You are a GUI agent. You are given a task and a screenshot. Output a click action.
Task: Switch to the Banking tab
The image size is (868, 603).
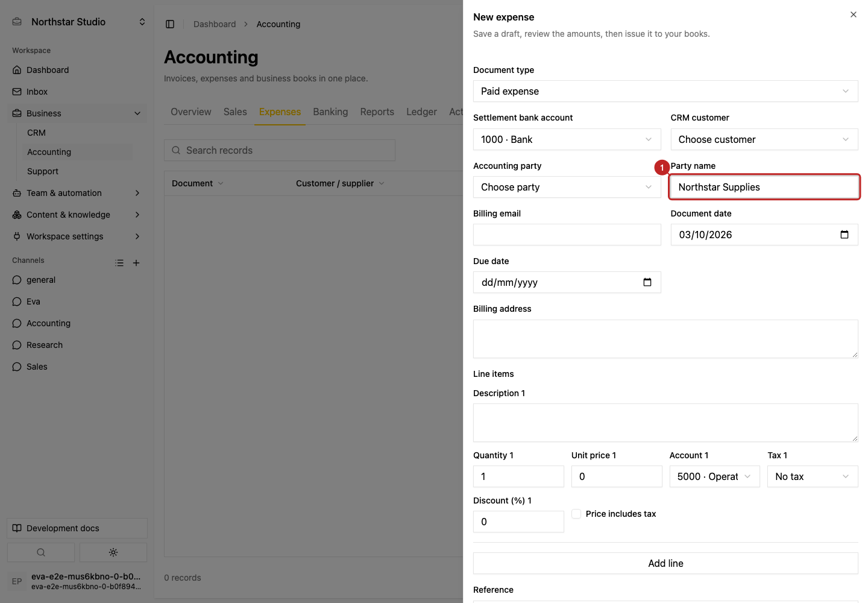330,112
